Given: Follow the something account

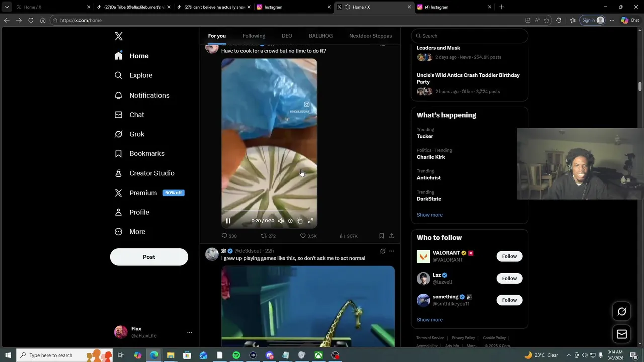Looking at the screenshot, I should pyautogui.click(x=509, y=300).
